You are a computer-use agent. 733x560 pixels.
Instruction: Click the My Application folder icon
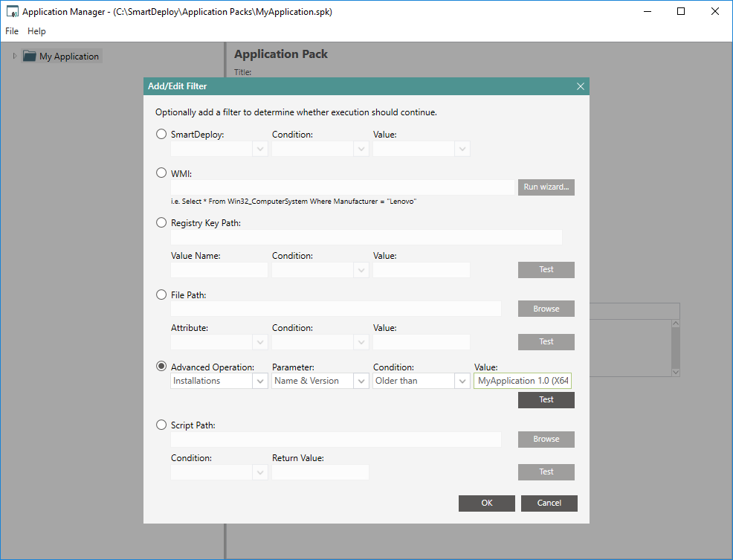coord(30,57)
